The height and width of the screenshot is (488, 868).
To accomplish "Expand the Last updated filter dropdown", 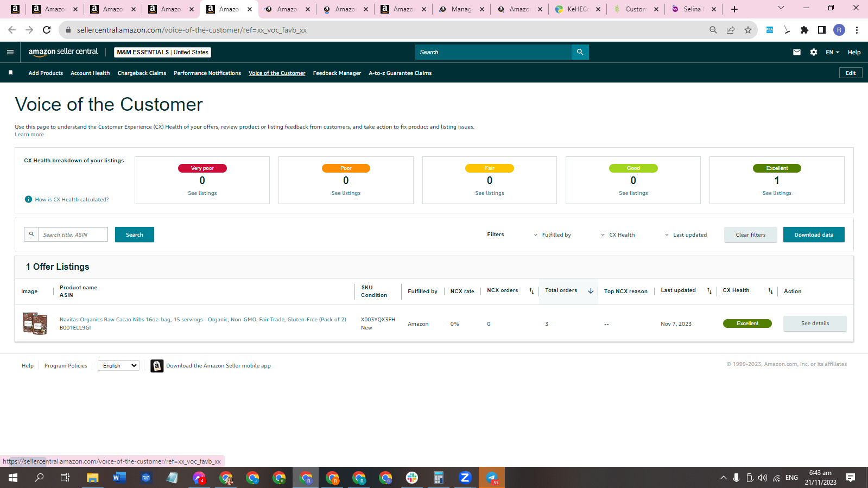I will pos(686,235).
